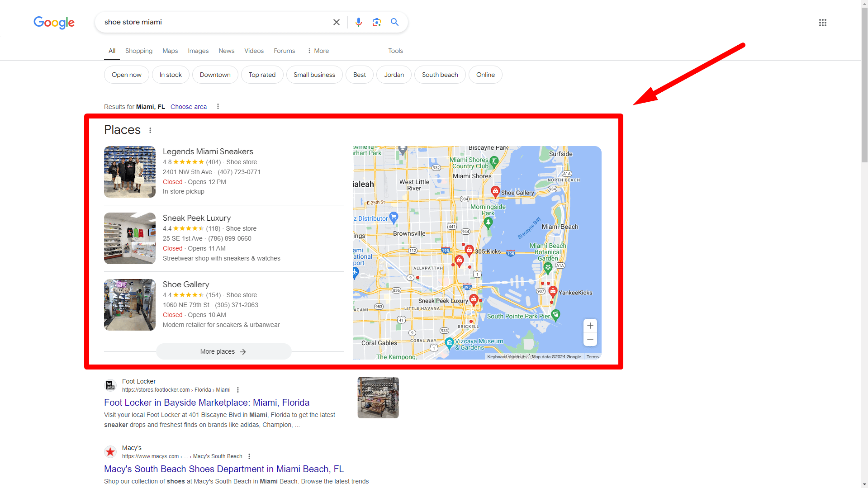Switch to the Maps tab

click(x=170, y=51)
